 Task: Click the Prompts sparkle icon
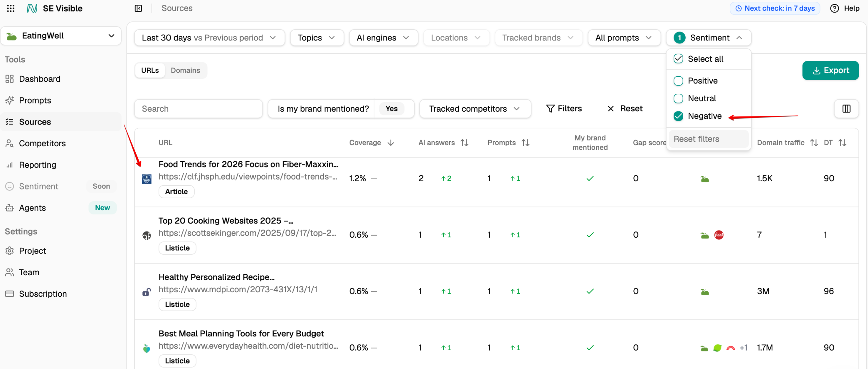point(9,100)
